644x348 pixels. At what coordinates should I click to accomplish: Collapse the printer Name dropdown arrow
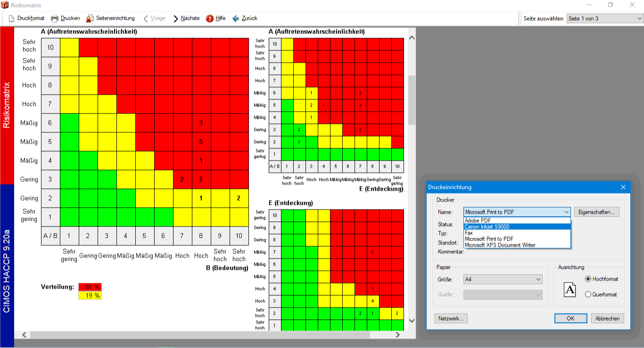[x=566, y=212]
